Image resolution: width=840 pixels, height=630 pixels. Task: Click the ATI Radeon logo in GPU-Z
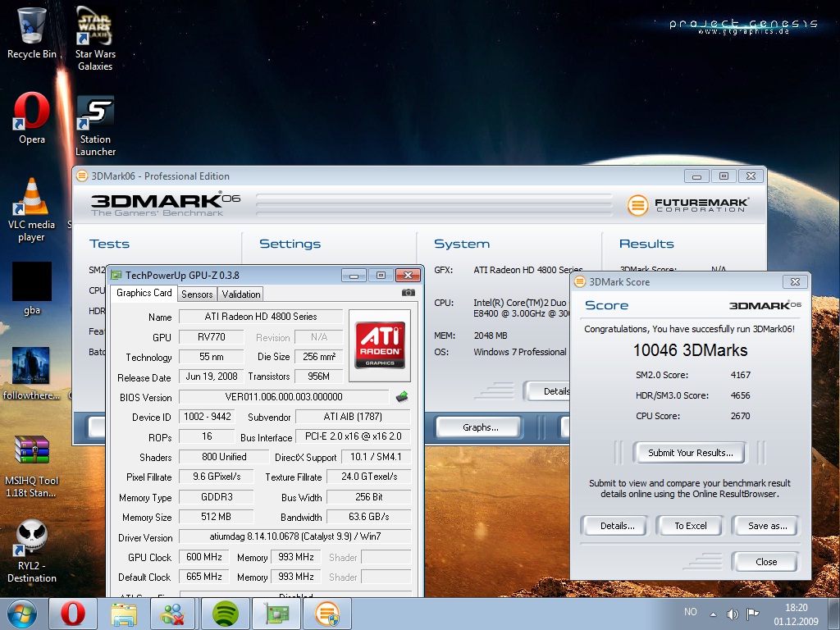click(380, 345)
